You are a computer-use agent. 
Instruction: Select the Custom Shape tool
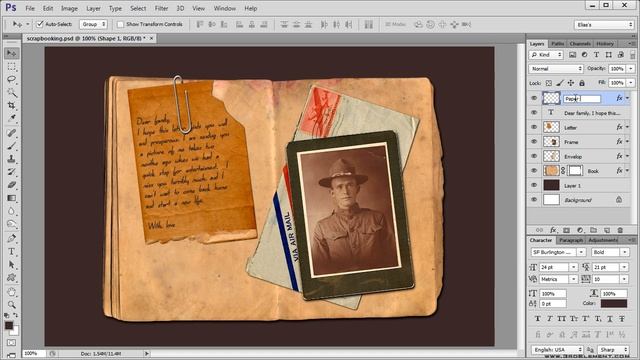[11, 278]
